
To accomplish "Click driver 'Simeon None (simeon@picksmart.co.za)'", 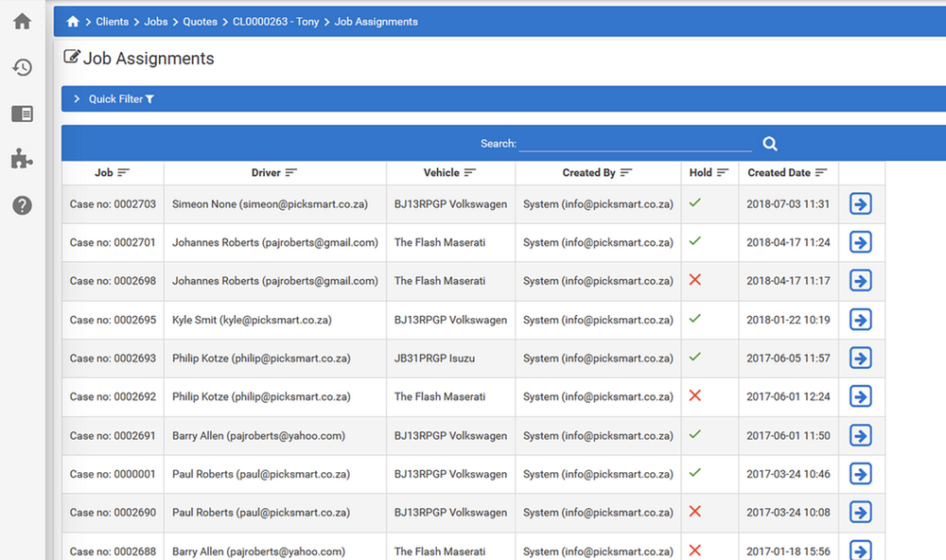I will coord(270,204).
